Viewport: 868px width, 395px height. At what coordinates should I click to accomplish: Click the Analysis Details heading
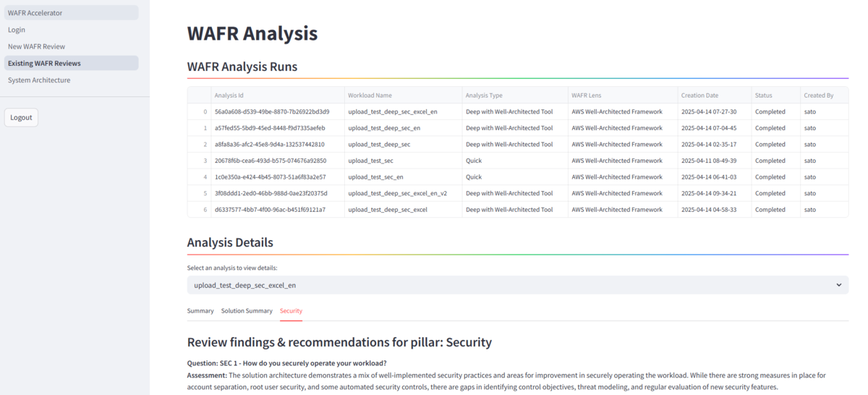230,243
